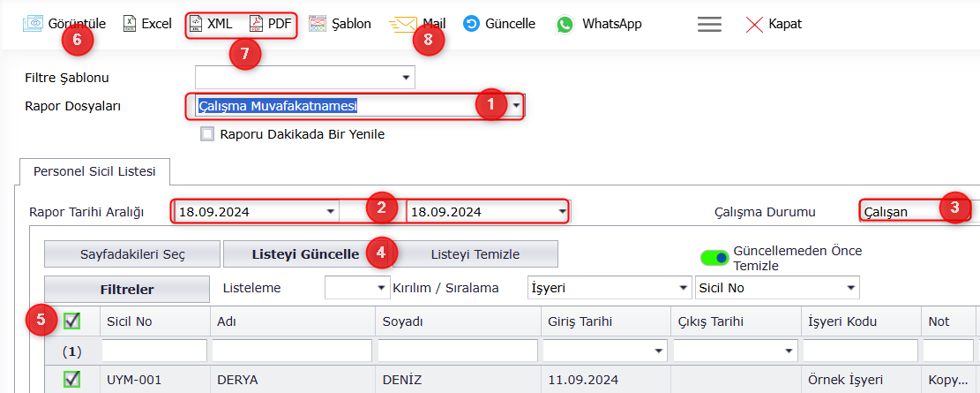Screen dimensions: 980x393
Task: Export report with Excel icon
Action: (130, 25)
